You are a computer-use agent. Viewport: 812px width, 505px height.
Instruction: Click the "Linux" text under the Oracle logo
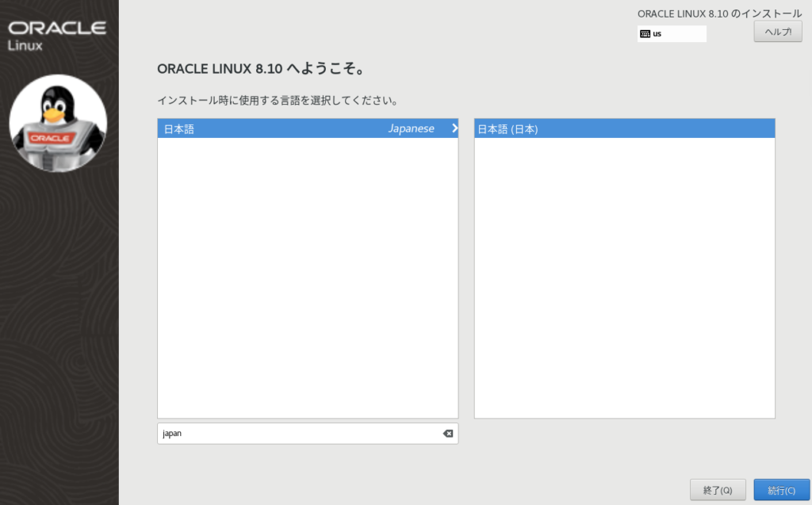[25, 45]
